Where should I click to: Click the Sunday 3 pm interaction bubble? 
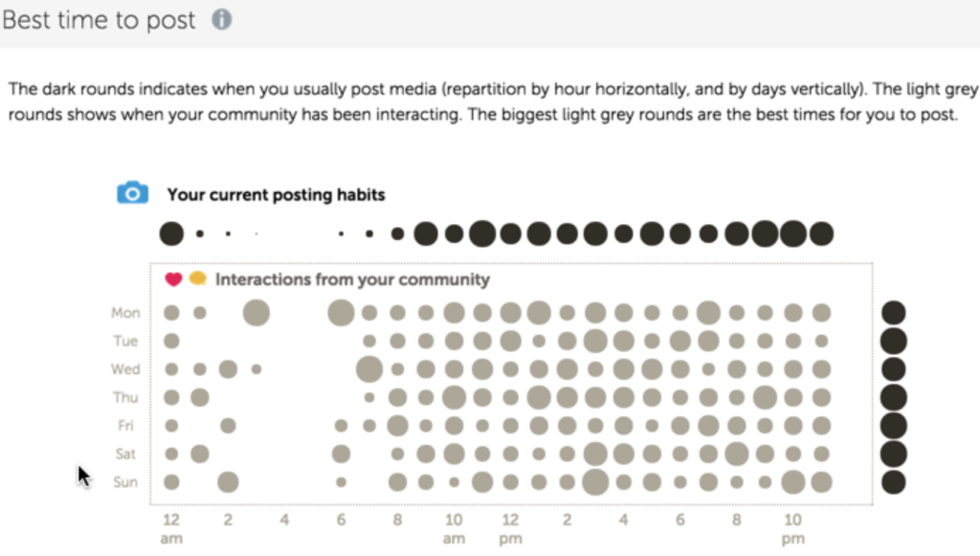tap(595, 481)
